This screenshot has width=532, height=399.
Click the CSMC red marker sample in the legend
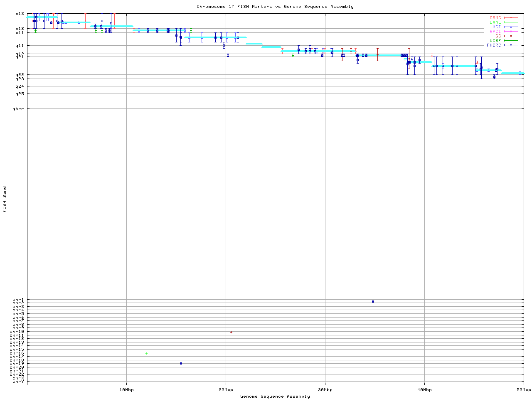tap(511, 18)
